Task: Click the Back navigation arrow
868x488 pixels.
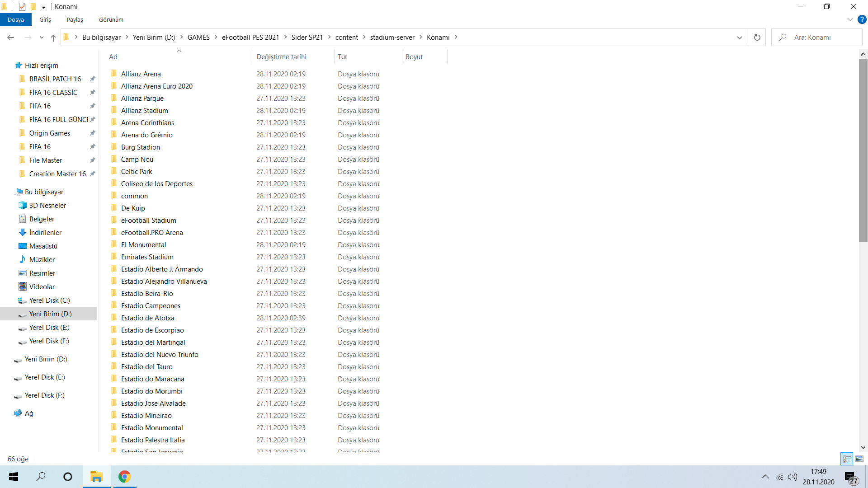Action: tap(11, 38)
